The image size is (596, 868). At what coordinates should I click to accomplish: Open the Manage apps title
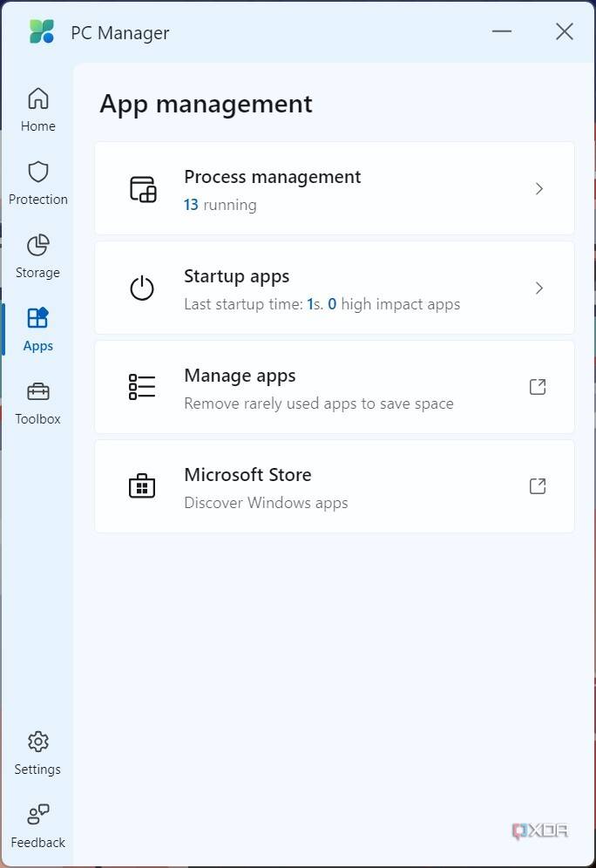point(240,376)
